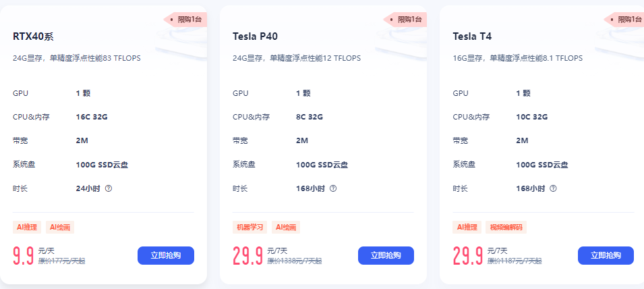Select 机器学习 tag on Tesla P40 card
644x289 pixels.
(x=250, y=228)
